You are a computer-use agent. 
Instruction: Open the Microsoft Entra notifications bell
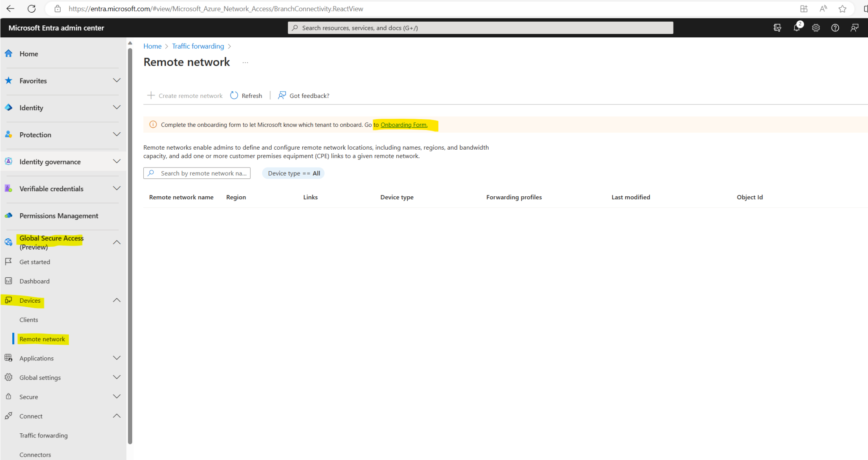pyautogui.click(x=797, y=28)
